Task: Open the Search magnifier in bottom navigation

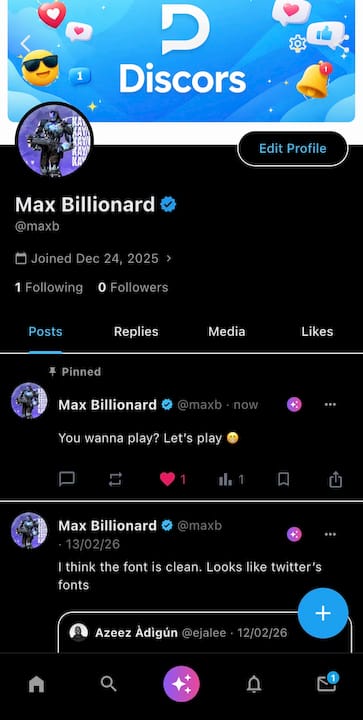Action: 109,684
